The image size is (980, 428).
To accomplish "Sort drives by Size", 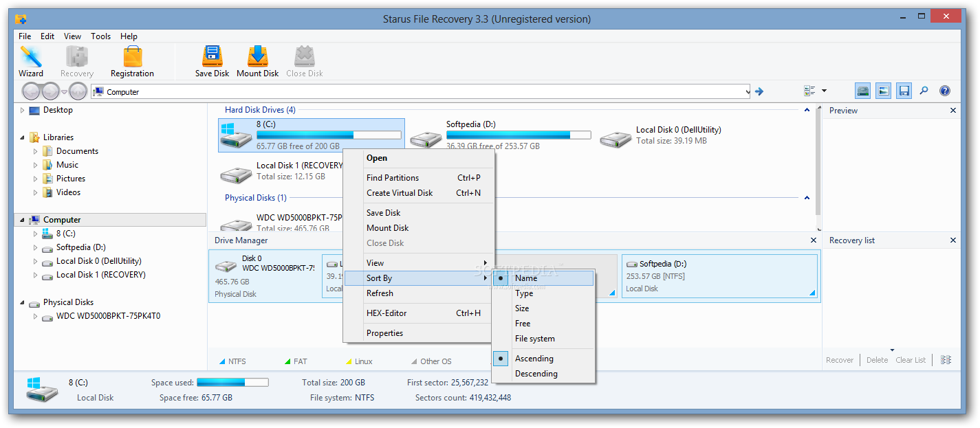I will 543,308.
